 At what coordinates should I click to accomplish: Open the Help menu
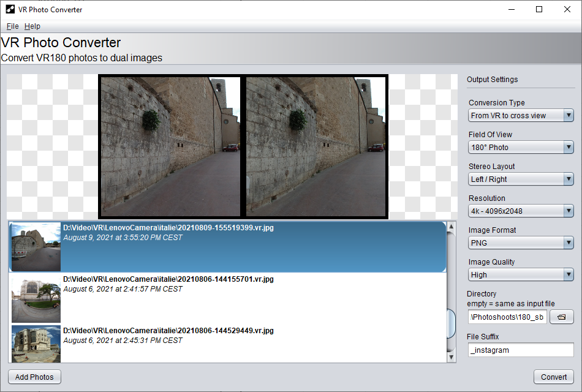32,26
